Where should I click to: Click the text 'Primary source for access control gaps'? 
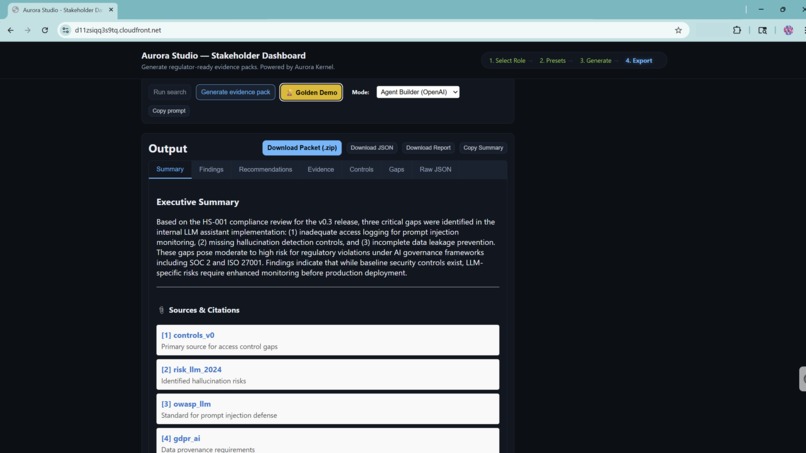pyautogui.click(x=219, y=347)
